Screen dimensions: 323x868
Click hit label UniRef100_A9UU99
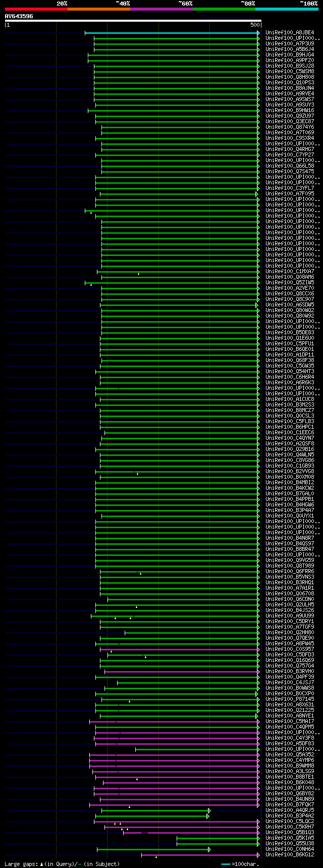pyautogui.click(x=290, y=616)
